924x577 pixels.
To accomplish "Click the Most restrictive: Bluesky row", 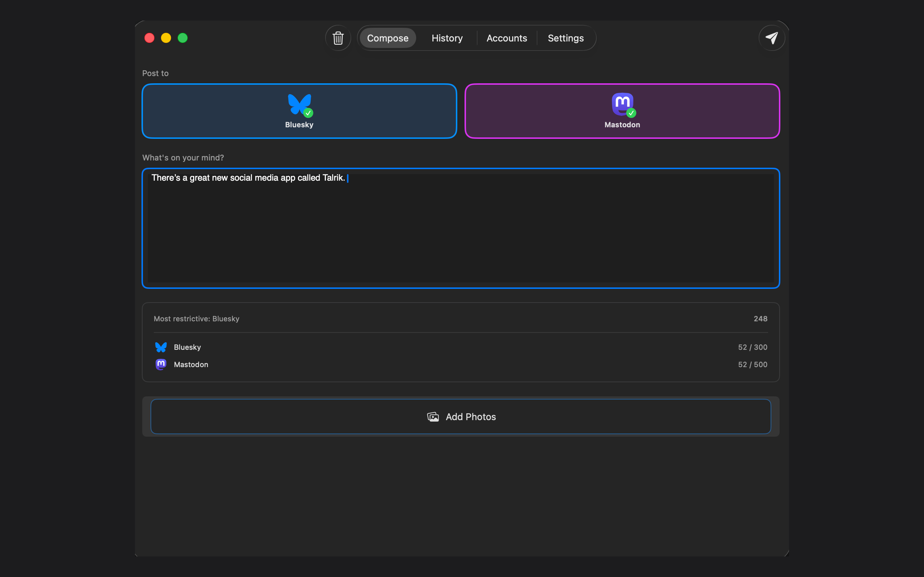I will point(196,319).
